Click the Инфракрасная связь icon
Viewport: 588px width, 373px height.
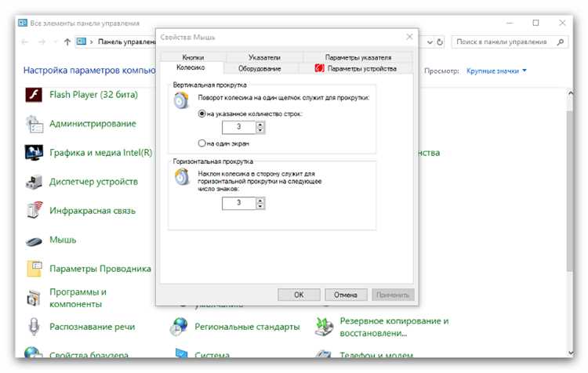pyautogui.click(x=34, y=210)
